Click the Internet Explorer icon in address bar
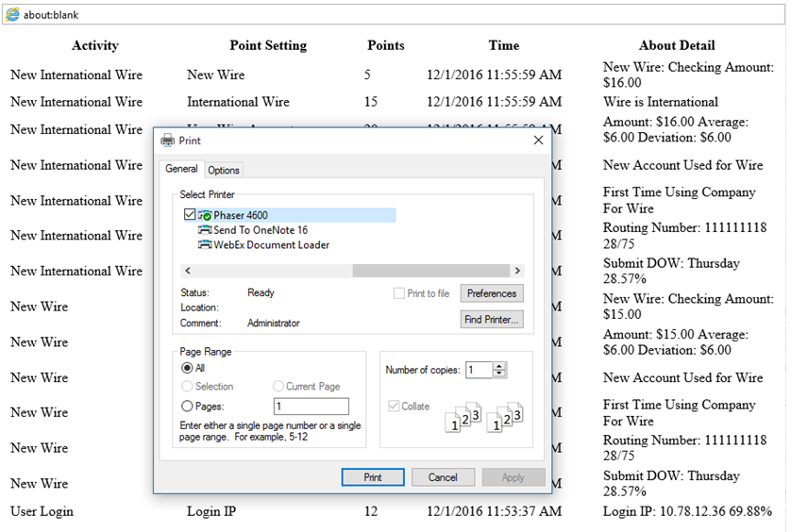Screen dimensions: 791x532 tap(12, 15)
